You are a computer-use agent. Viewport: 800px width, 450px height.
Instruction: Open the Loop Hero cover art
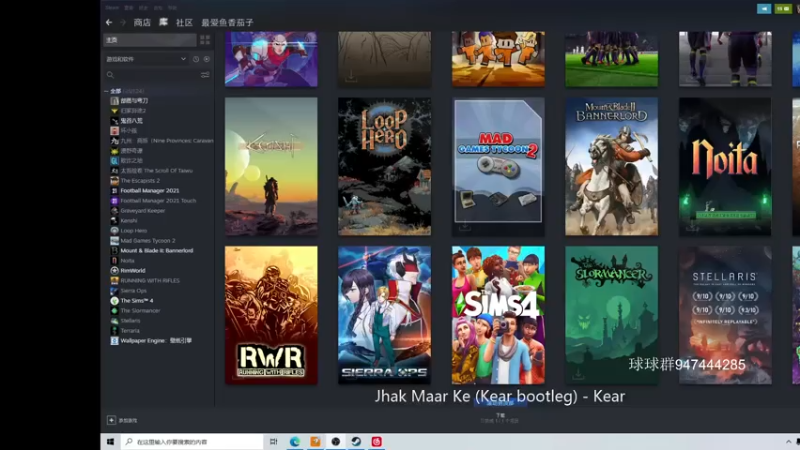[384, 166]
